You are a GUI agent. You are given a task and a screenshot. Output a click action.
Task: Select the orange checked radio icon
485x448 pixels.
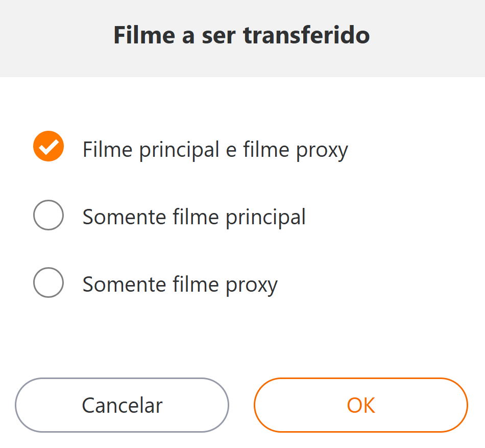(x=48, y=147)
